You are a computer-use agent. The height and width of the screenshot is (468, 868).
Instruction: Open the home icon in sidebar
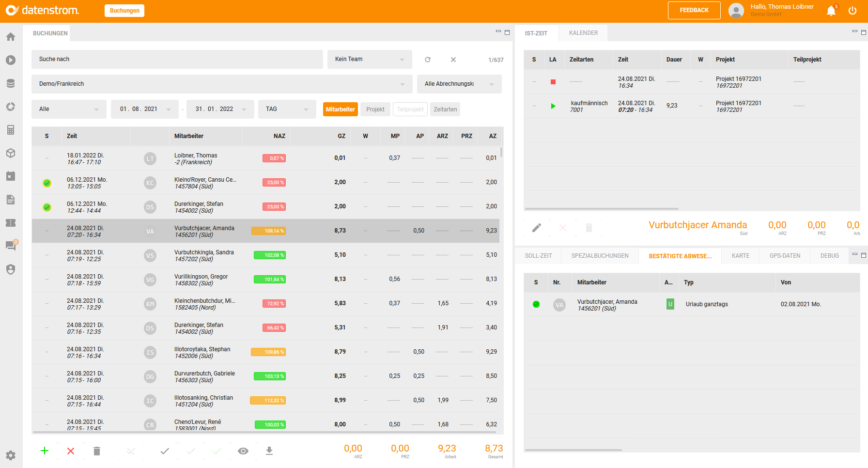pyautogui.click(x=11, y=37)
